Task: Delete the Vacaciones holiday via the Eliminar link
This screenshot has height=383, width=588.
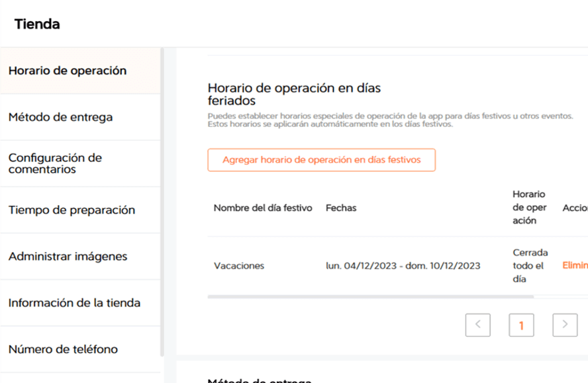Action: pyautogui.click(x=575, y=265)
